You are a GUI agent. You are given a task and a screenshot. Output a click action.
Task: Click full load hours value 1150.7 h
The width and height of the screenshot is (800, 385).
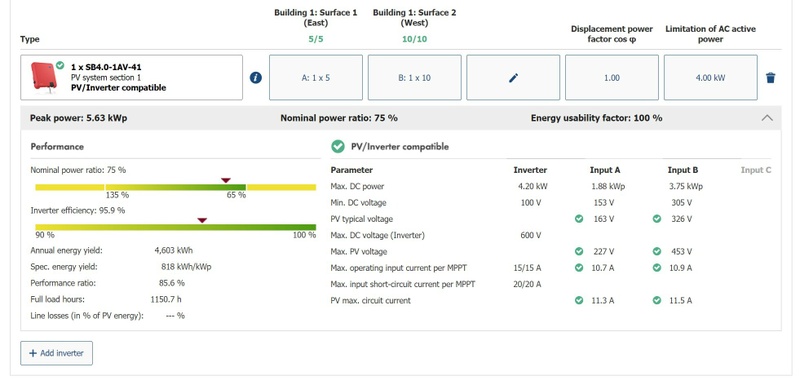click(x=166, y=299)
